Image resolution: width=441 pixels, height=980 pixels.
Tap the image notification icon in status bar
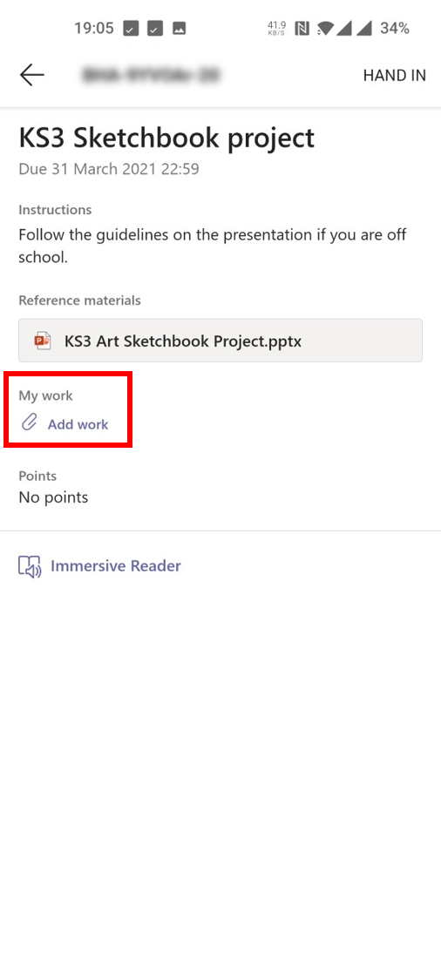(179, 28)
